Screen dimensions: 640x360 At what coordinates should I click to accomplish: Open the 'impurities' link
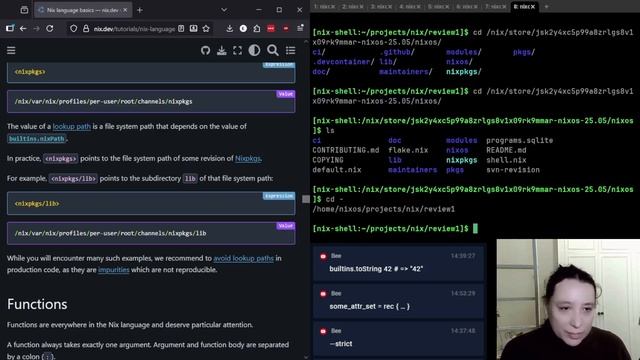coord(113,270)
